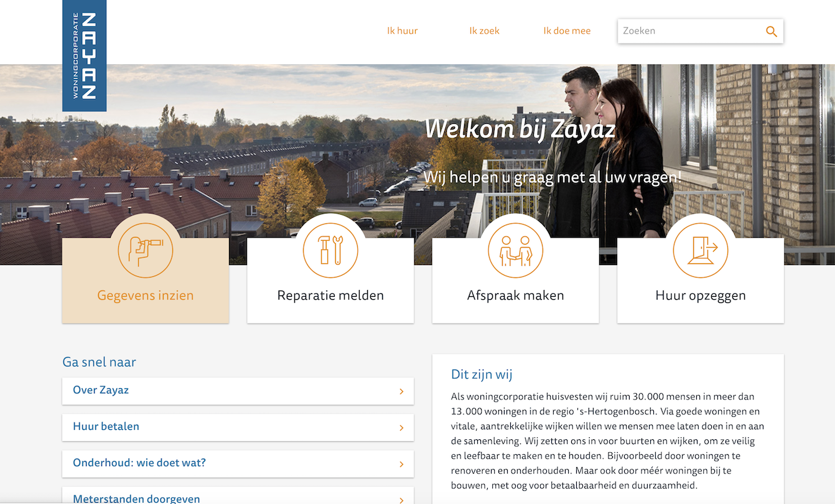Click the chevron on the Huur betalen row
This screenshot has width=835, height=504.
tap(401, 427)
